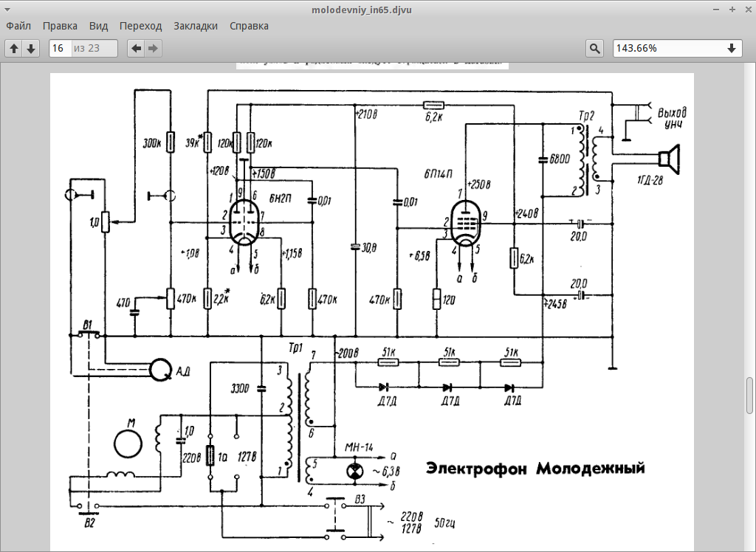Click the 'МН-14' lamp label

click(x=358, y=447)
